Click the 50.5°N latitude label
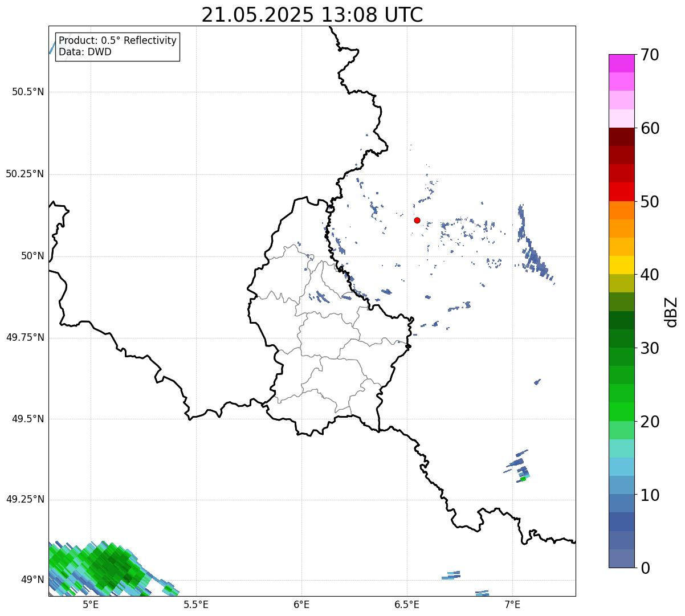 click(x=28, y=92)
